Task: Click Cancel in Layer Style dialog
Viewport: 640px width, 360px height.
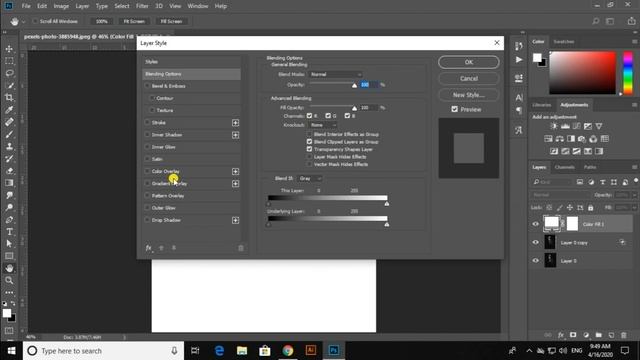Action: point(469,78)
